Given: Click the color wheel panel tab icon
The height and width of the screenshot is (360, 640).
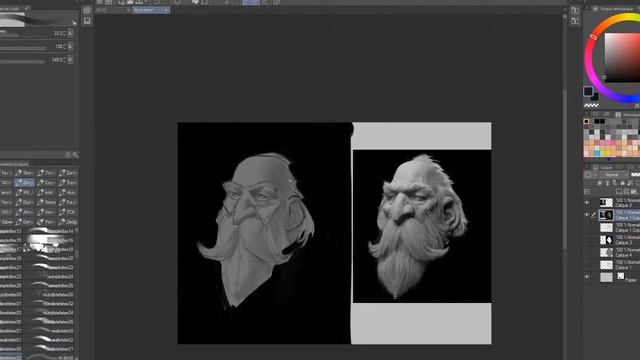Looking at the screenshot, I should (x=595, y=9).
